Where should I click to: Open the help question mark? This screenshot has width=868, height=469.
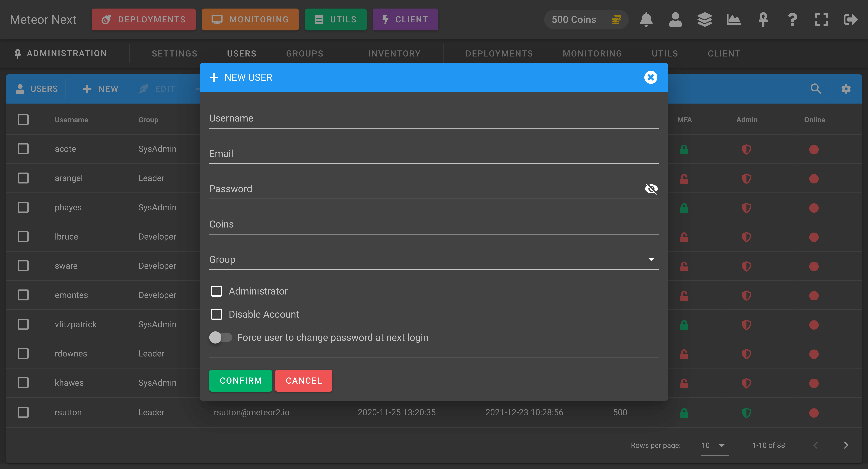point(792,19)
